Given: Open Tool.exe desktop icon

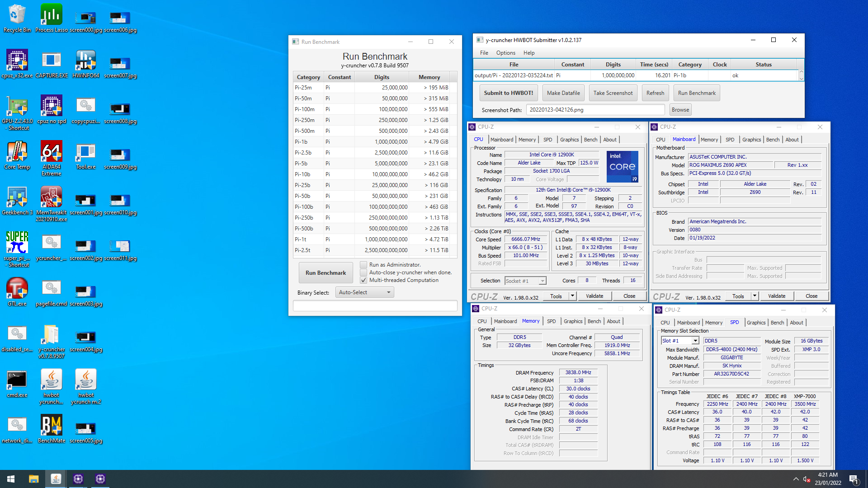Looking at the screenshot, I should tap(86, 155).
